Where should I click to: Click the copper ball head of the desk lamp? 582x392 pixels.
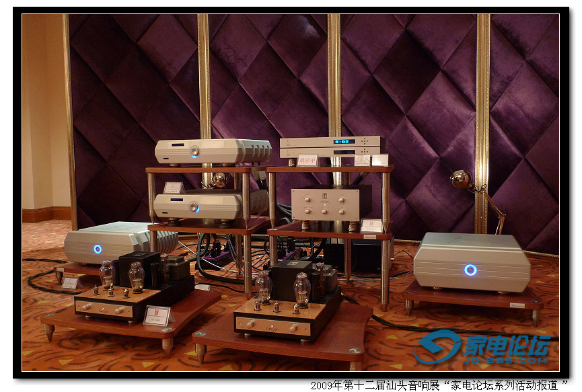point(460,179)
